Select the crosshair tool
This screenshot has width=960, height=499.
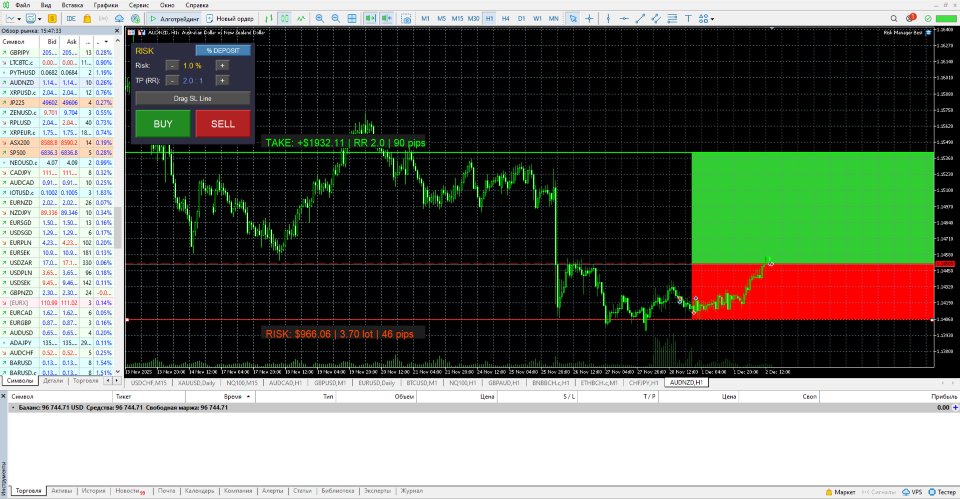[589, 18]
